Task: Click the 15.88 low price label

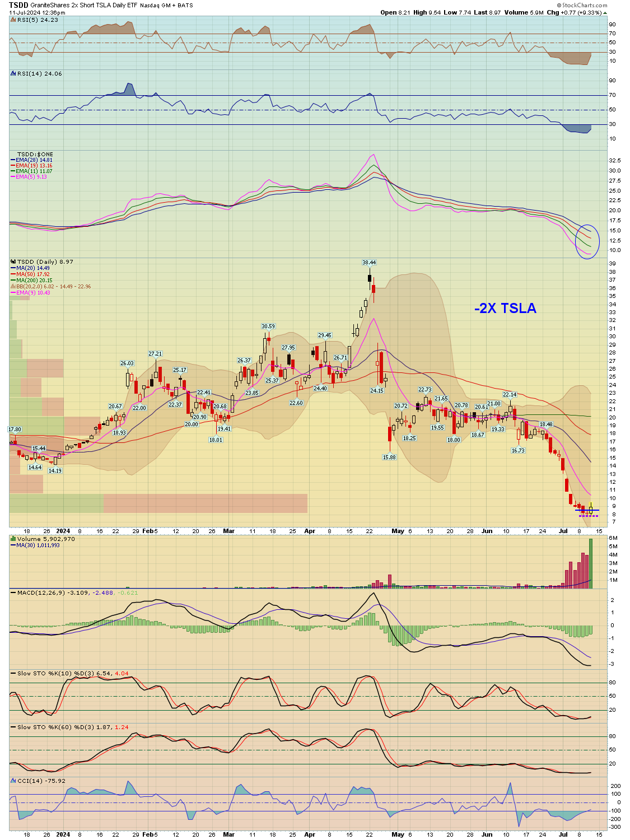Action: [x=389, y=458]
